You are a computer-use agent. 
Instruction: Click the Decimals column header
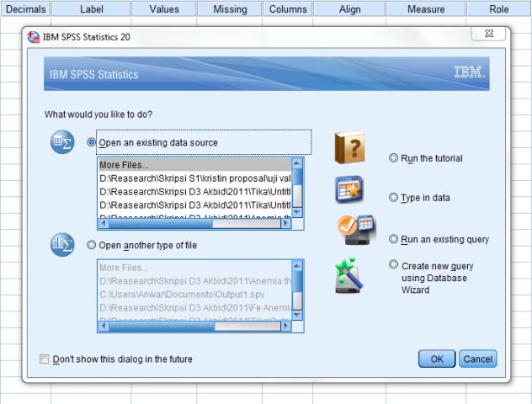pyautogui.click(x=25, y=8)
